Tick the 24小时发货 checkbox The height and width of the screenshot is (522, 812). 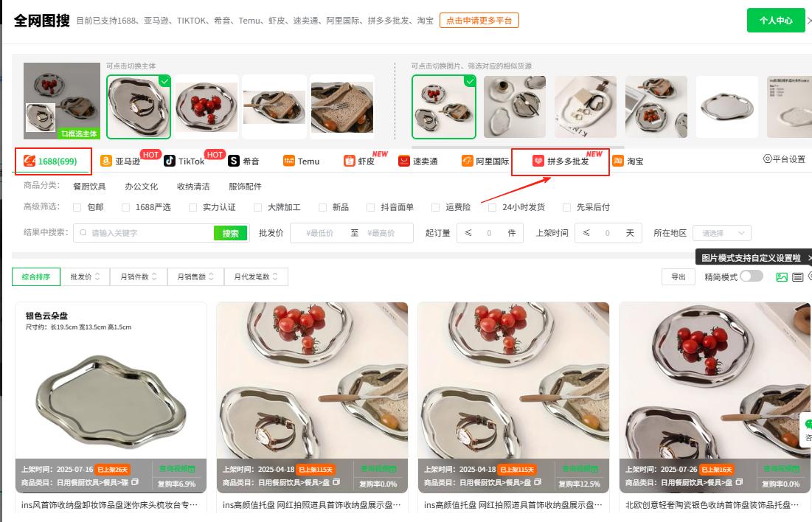493,207
